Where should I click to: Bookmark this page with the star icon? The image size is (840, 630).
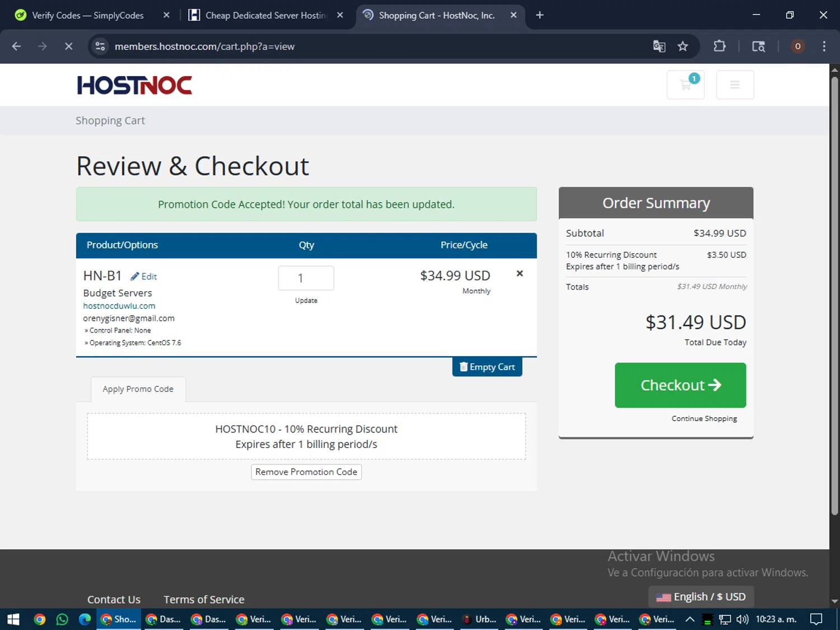[x=683, y=46]
